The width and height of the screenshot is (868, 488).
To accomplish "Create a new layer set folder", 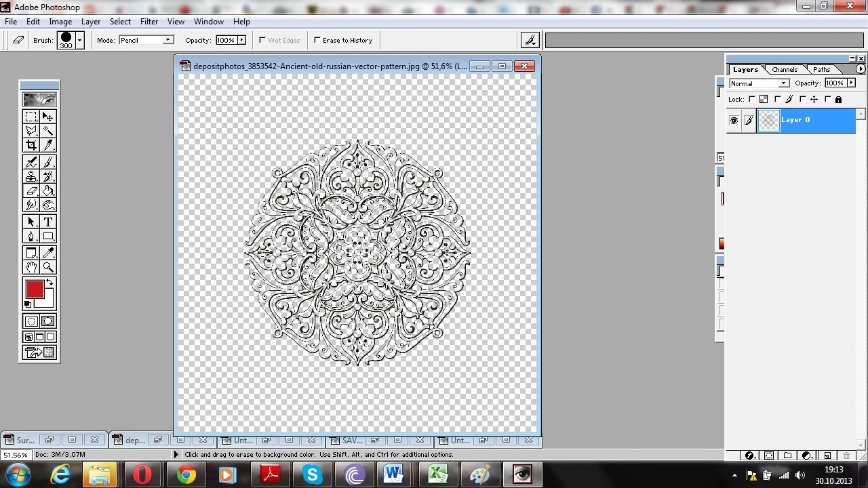I will (788, 455).
